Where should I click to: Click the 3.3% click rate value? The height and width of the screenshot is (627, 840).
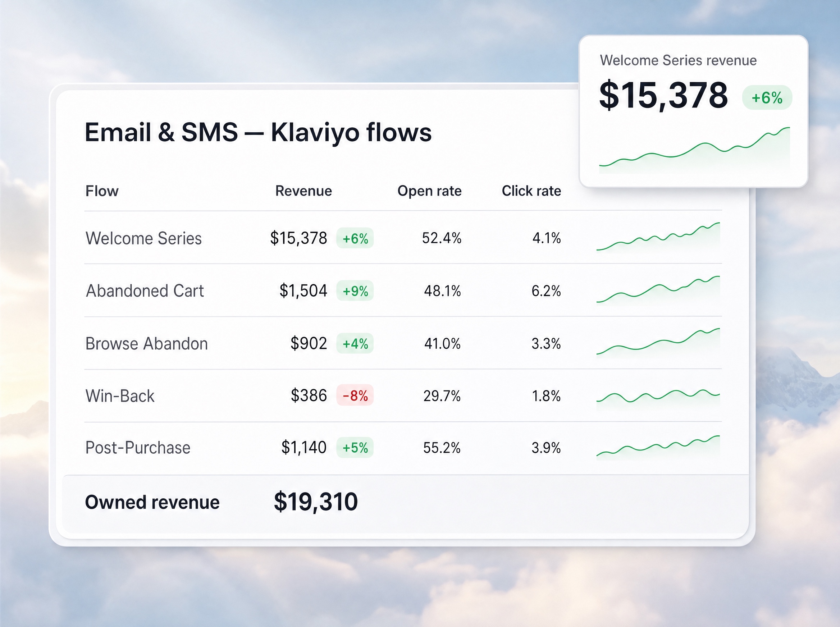point(546,343)
